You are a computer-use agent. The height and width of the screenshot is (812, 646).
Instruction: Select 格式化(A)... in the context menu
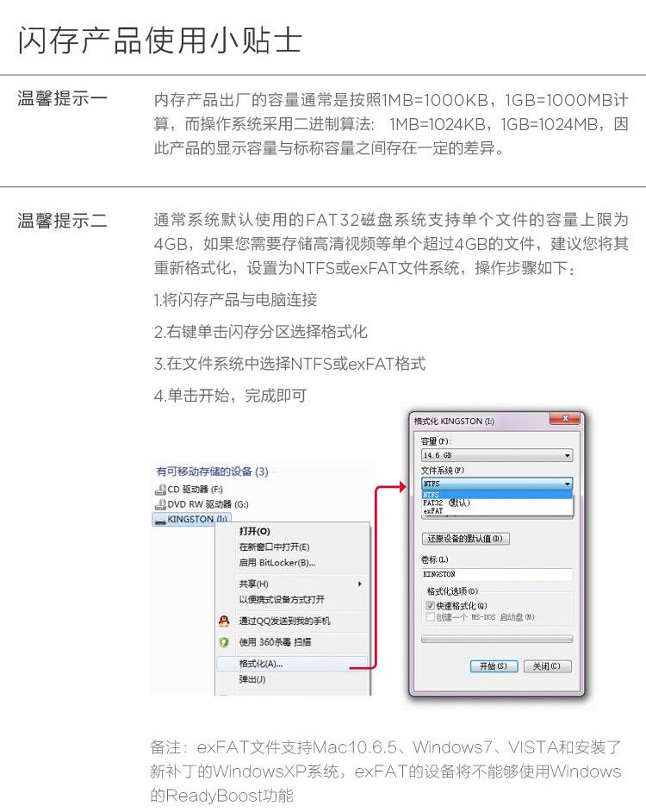[x=292, y=664]
